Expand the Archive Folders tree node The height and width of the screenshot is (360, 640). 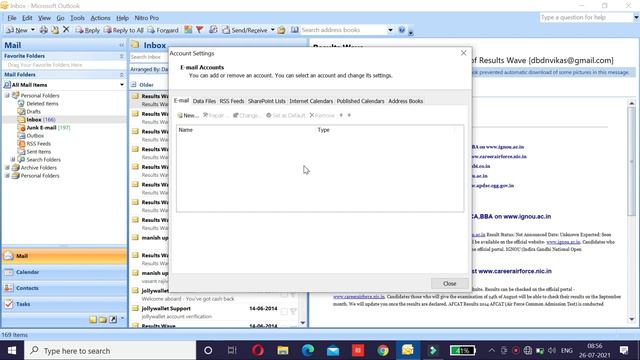(x=7, y=168)
